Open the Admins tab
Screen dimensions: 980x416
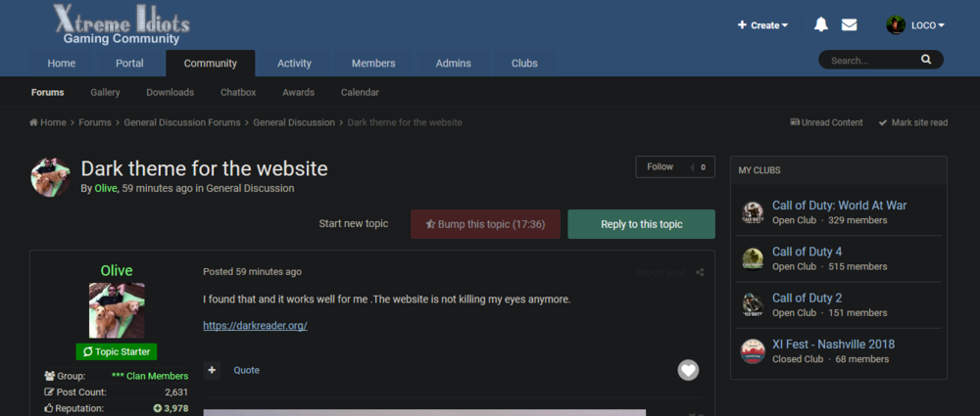(453, 63)
